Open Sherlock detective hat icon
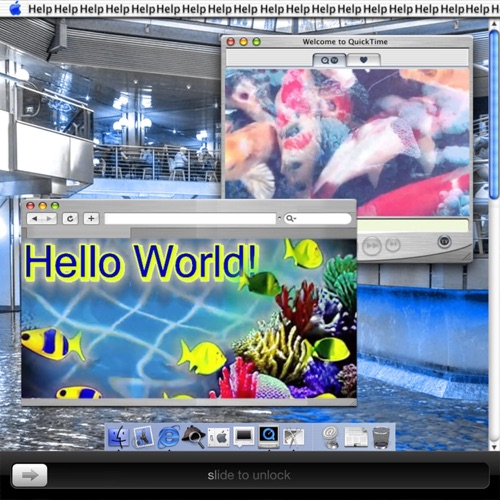 (x=194, y=437)
